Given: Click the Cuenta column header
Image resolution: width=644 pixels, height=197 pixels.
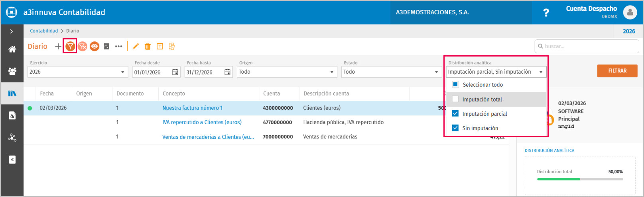Looking at the screenshot, I should coord(272,94).
